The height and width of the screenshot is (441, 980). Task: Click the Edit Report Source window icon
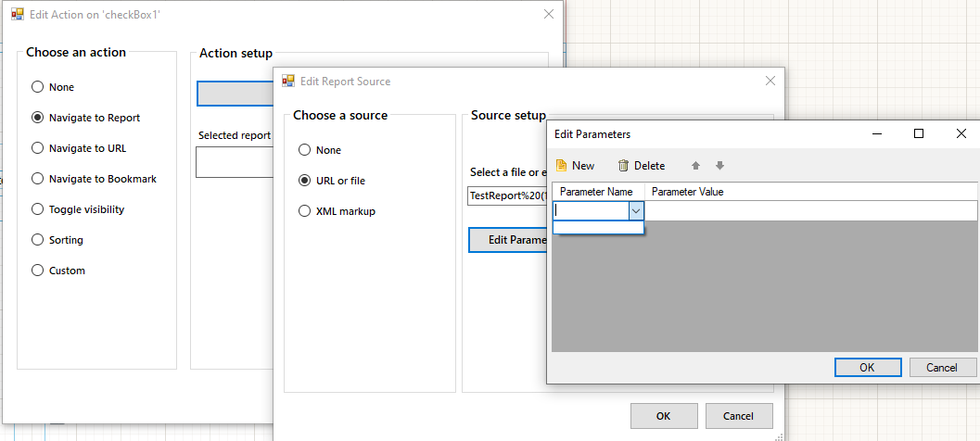tap(288, 82)
